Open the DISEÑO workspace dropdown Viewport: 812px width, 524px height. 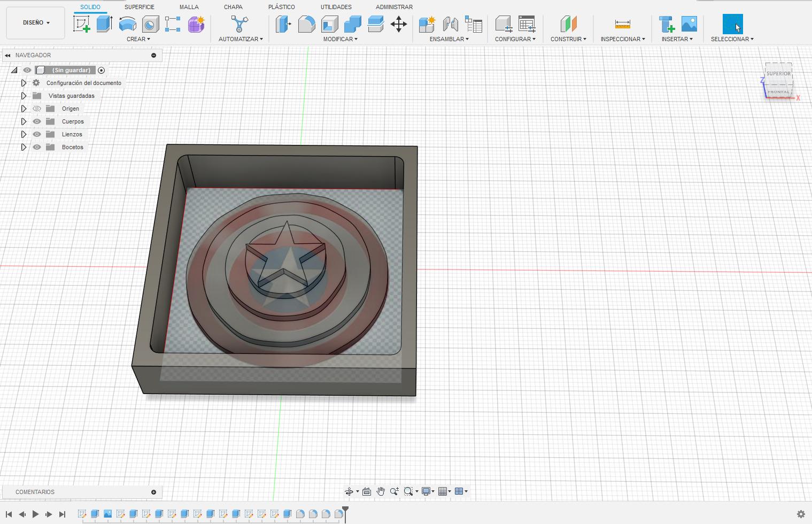(36, 23)
